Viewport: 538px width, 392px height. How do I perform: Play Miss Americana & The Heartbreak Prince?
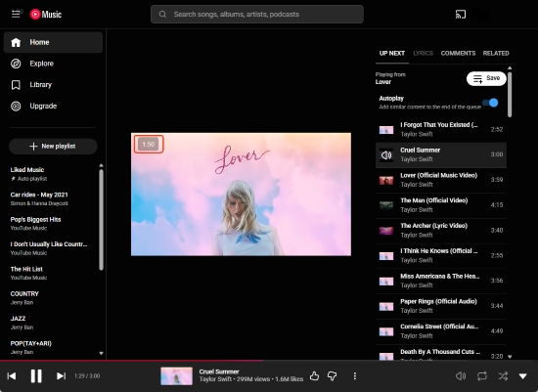click(x=441, y=281)
